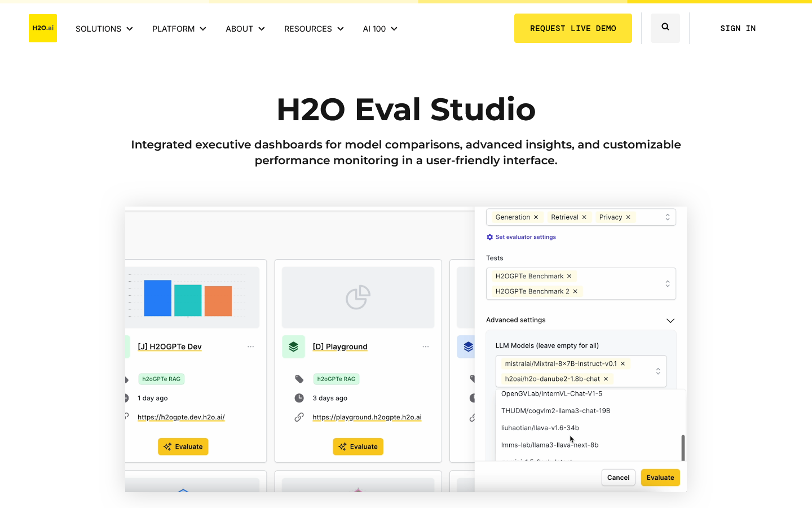Open the three-dot menu on Playground card
812x508 pixels.
click(426, 347)
